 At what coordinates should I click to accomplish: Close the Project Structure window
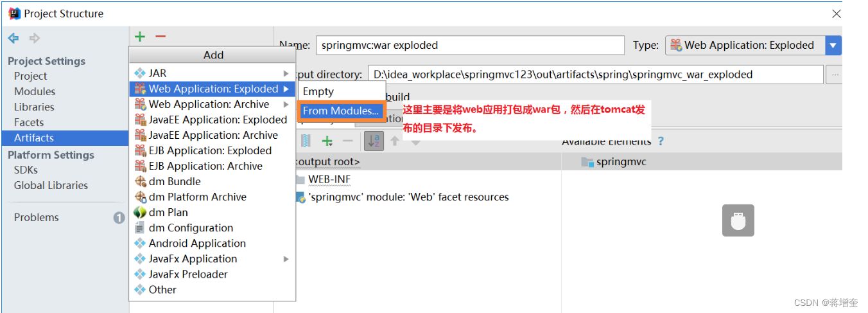(836, 13)
